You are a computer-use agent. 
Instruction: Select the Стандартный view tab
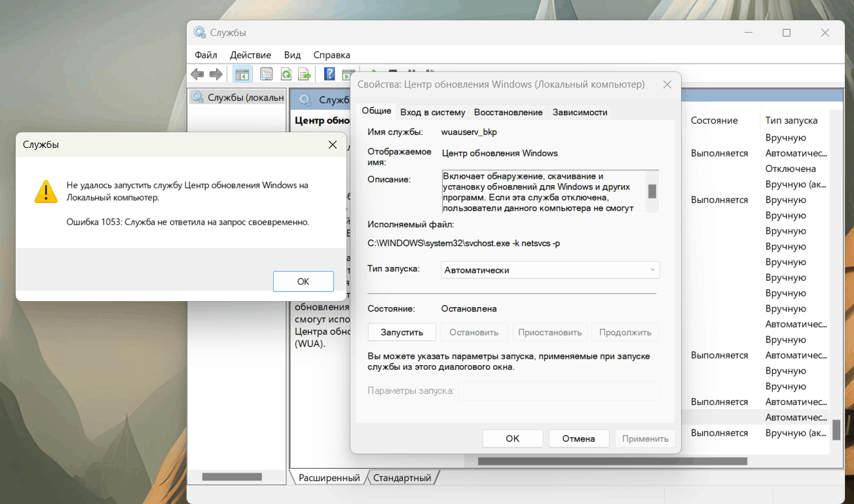point(402,478)
